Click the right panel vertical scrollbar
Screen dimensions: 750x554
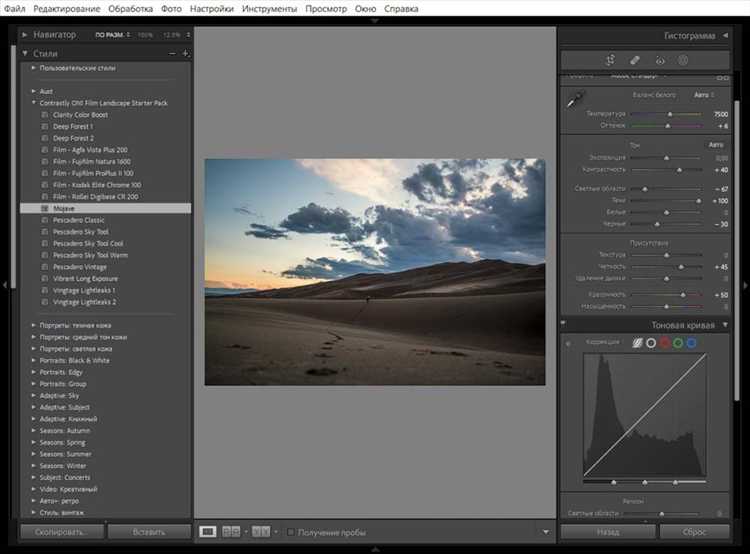pyautogui.click(x=737, y=249)
